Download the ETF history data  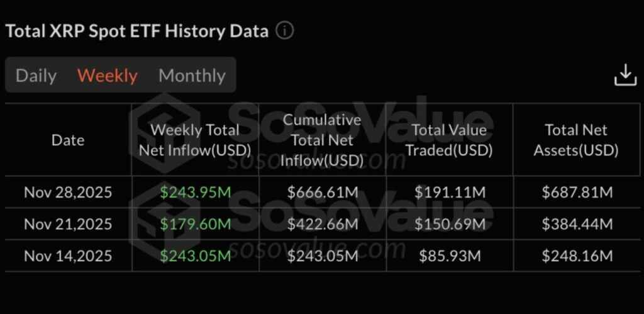click(625, 76)
